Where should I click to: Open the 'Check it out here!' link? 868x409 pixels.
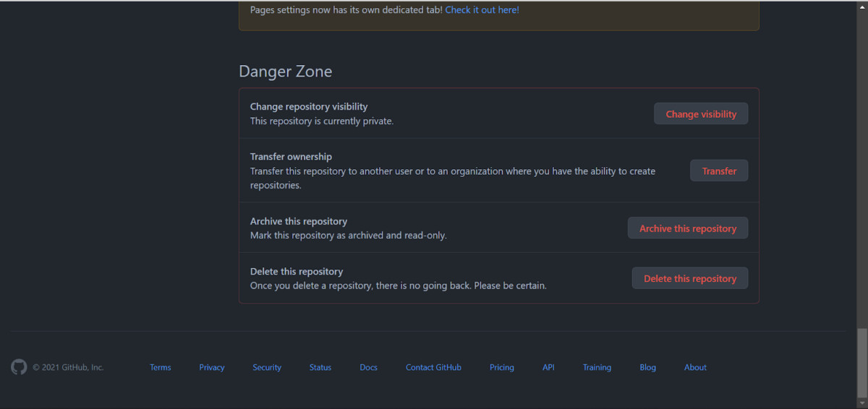[x=482, y=10]
